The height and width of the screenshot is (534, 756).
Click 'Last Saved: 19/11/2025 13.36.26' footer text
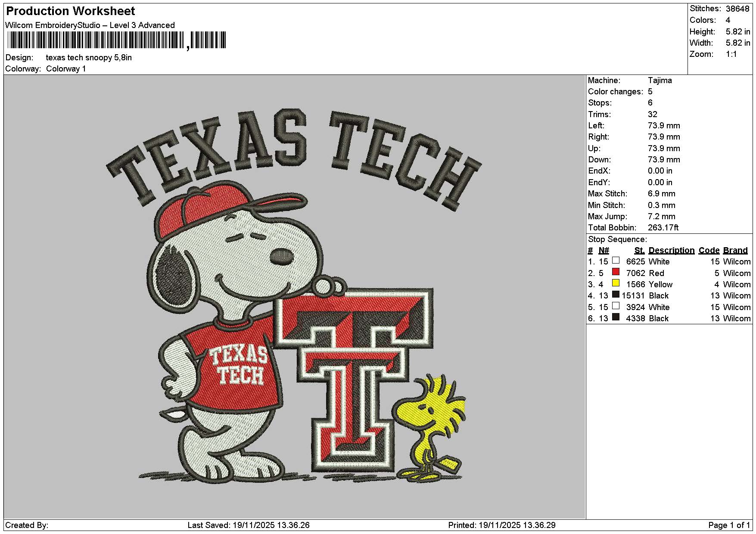click(249, 525)
